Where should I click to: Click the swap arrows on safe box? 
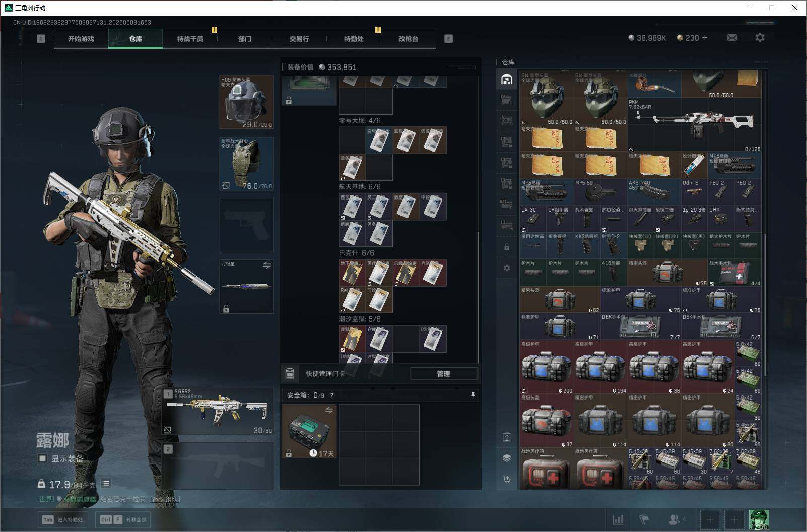[329, 410]
